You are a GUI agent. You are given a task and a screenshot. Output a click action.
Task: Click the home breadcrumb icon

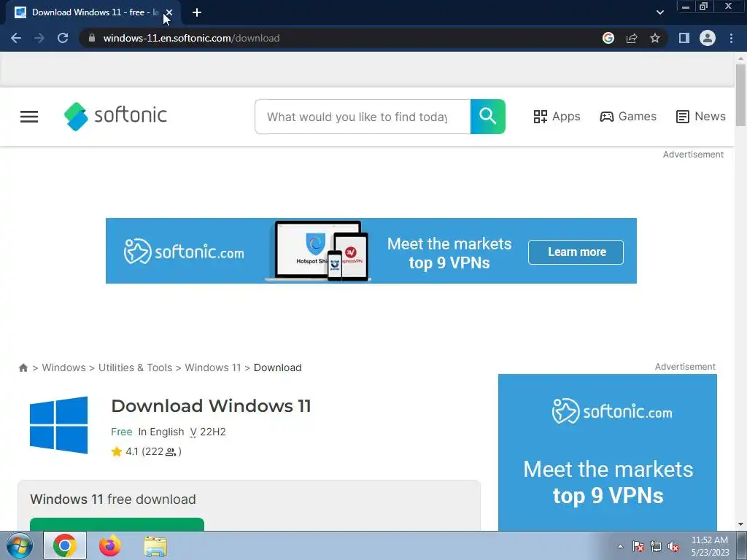23,367
